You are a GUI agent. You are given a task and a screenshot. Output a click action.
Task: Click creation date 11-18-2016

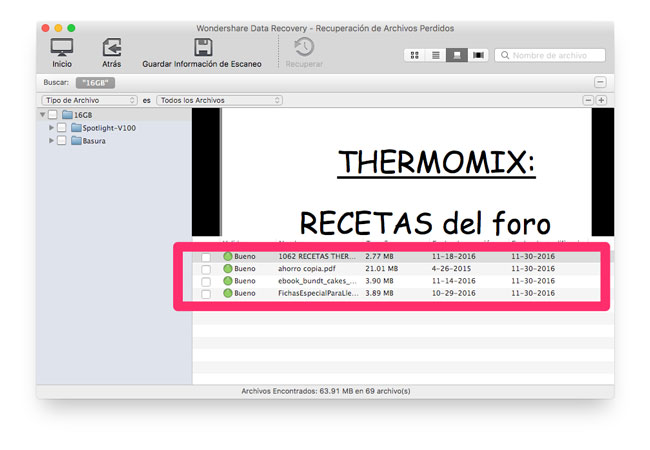tap(454, 256)
